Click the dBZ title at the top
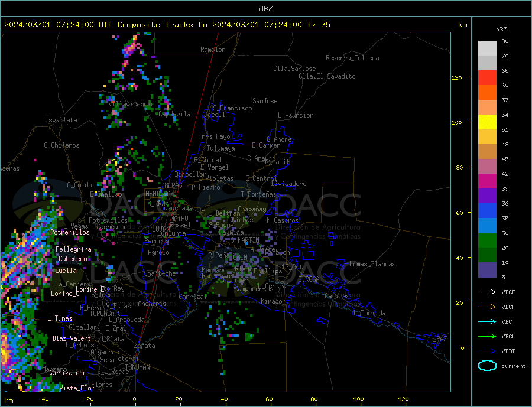This screenshot has width=532, height=407. [265, 9]
